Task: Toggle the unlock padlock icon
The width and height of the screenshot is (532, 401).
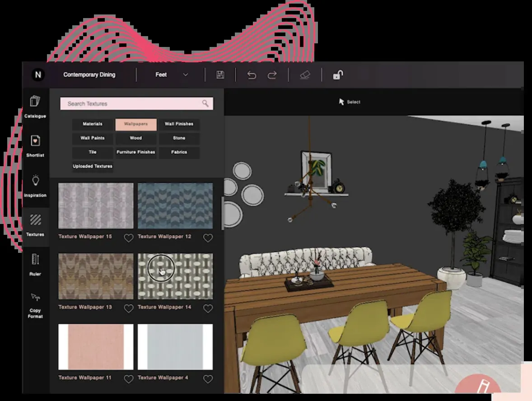Action: [x=337, y=75]
